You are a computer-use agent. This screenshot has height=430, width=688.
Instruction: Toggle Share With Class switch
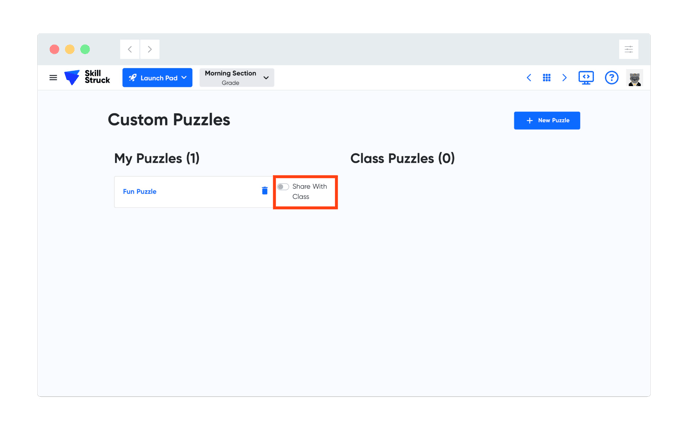pos(283,186)
